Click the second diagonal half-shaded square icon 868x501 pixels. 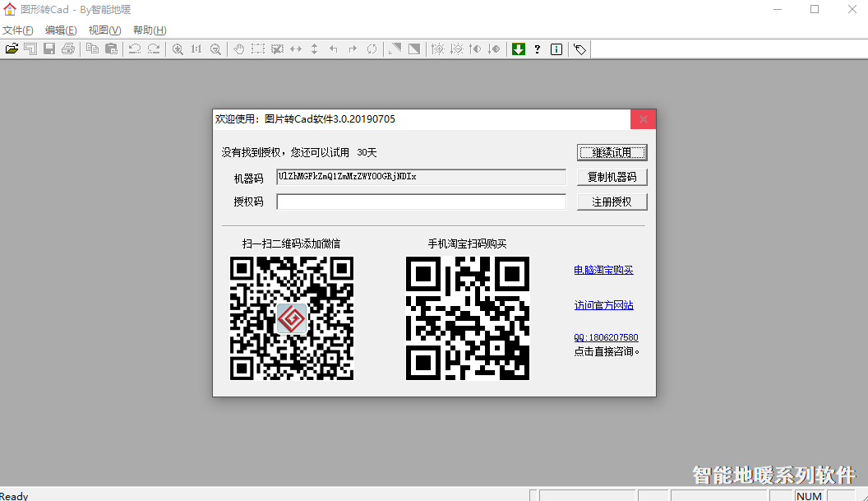tap(413, 49)
